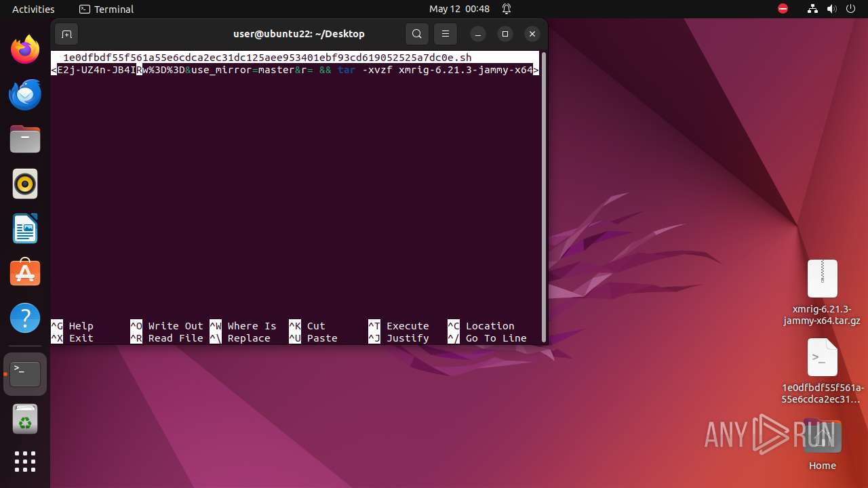This screenshot has height=488, width=868.
Task: Open the Home folder on desktop
Action: (x=822, y=445)
